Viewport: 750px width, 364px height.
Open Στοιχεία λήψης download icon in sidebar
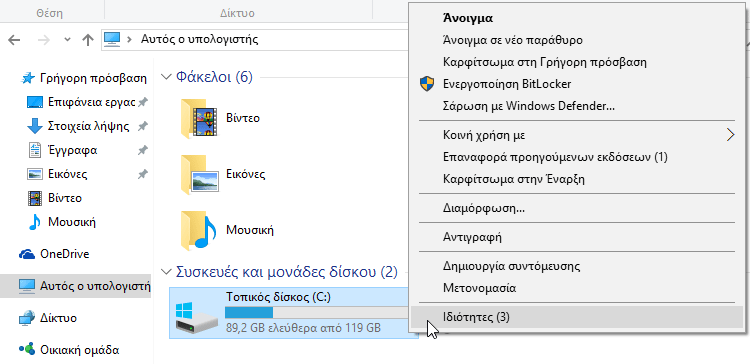point(34,126)
